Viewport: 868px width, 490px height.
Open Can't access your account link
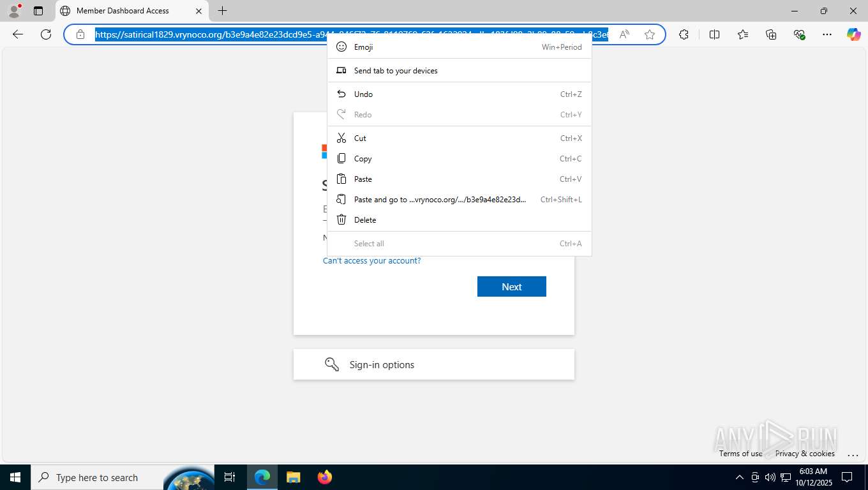point(372,260)
